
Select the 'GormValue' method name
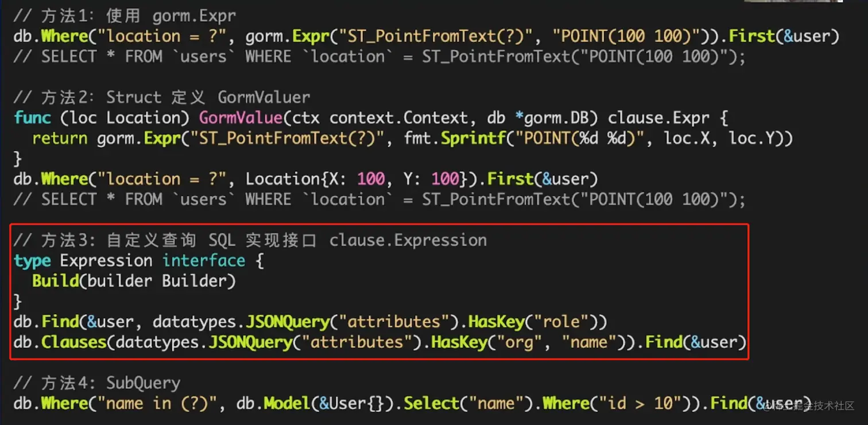(x=241, y=118)
